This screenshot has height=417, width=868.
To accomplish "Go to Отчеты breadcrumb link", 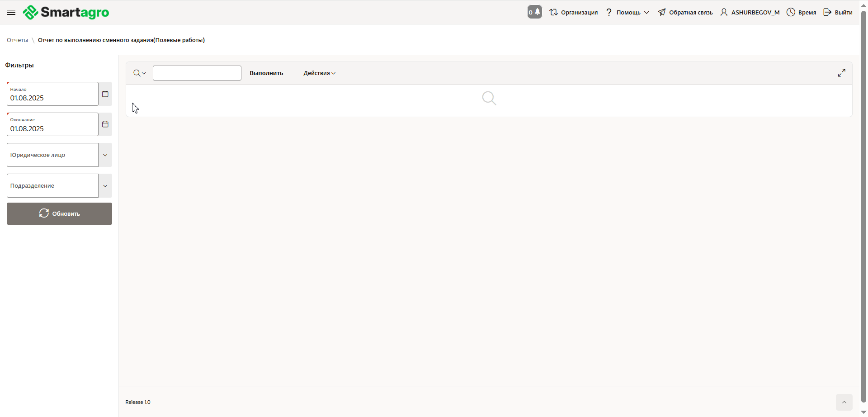I will tap(17, 40).
